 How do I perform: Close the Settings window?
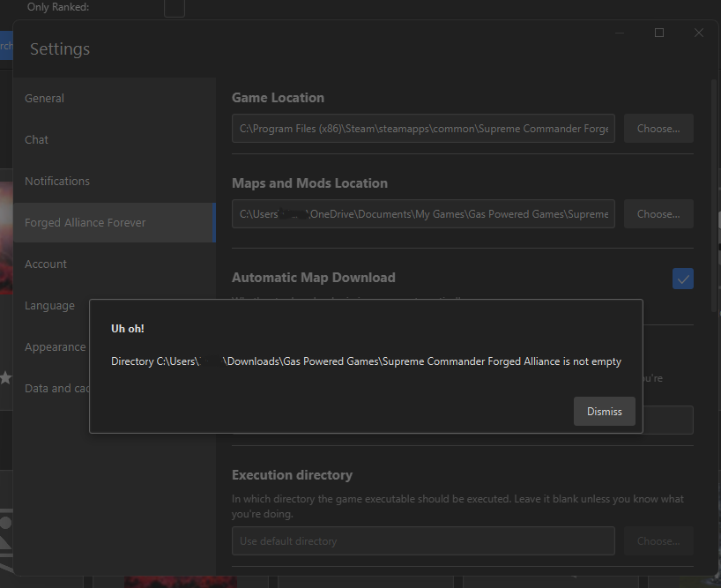point(698,33)
